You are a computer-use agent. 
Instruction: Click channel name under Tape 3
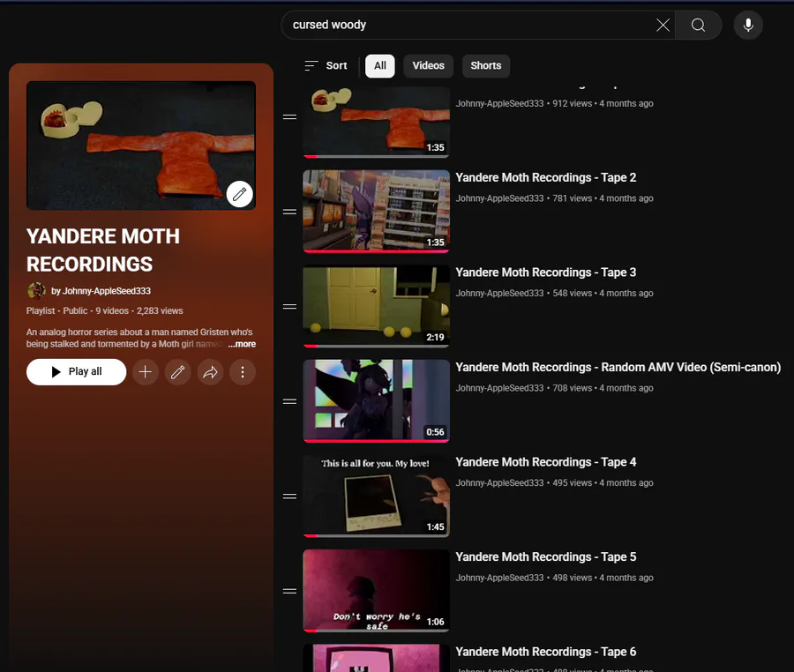pos(499,293)
